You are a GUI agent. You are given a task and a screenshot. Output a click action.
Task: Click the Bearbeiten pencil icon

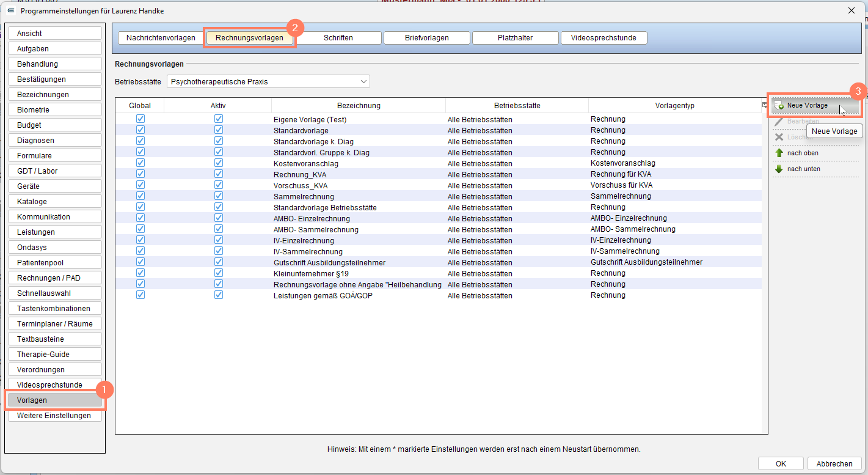779,122
